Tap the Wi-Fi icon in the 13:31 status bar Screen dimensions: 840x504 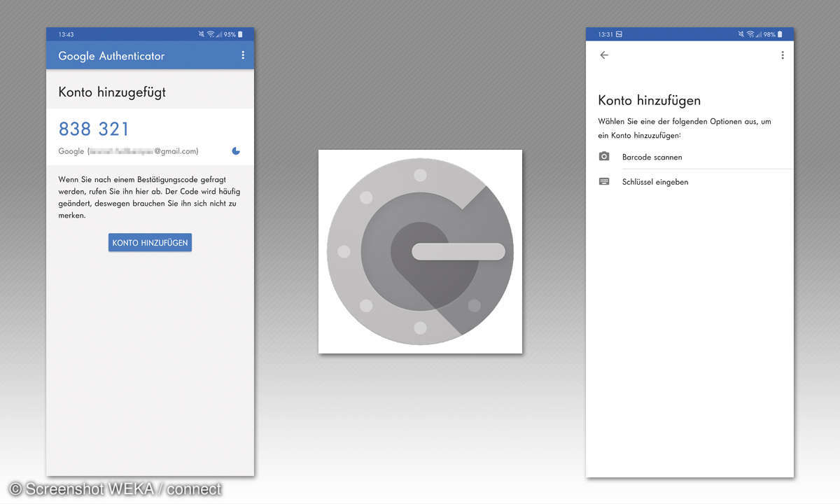[x=750, y=34]
